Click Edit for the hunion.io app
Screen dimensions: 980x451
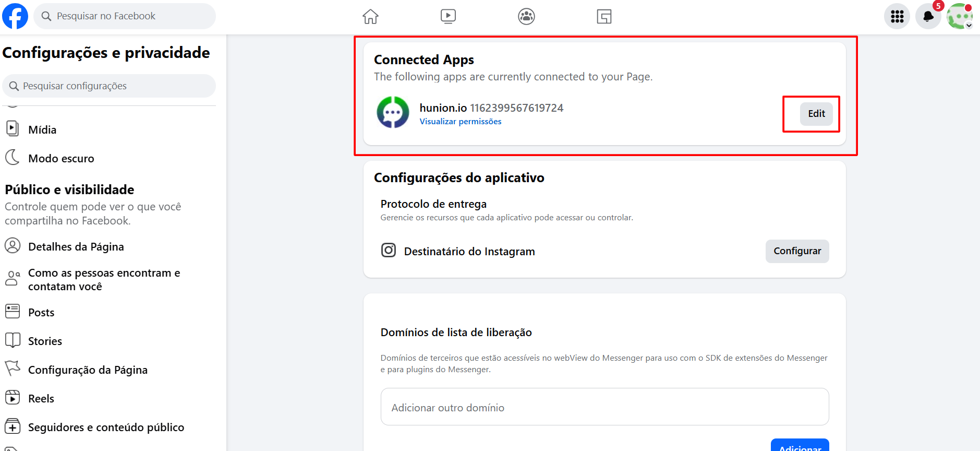(816, 114)
